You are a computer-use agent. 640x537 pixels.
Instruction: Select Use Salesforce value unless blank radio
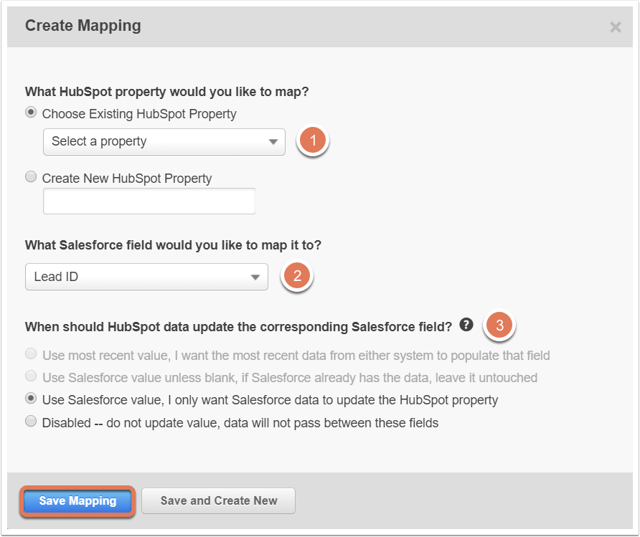coord(31,376)
